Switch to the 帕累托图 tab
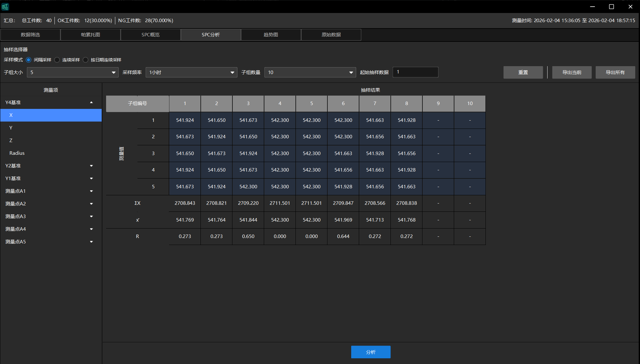 click(91, 35)
